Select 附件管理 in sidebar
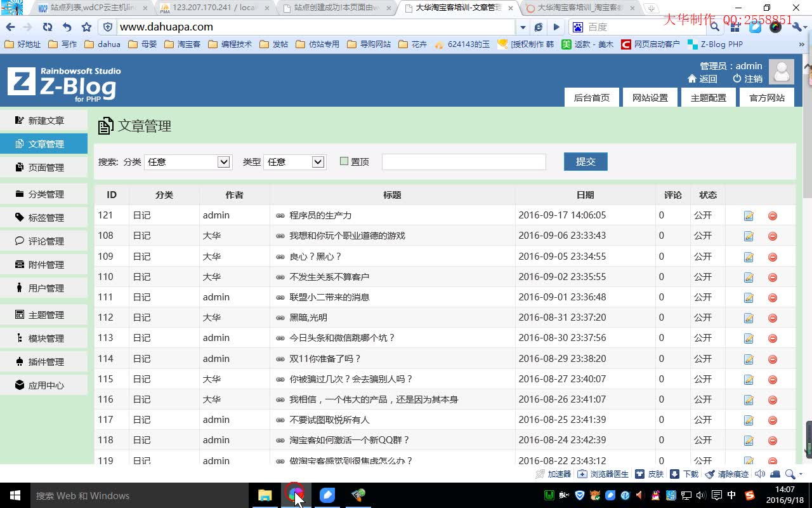 tap(44, 265)
